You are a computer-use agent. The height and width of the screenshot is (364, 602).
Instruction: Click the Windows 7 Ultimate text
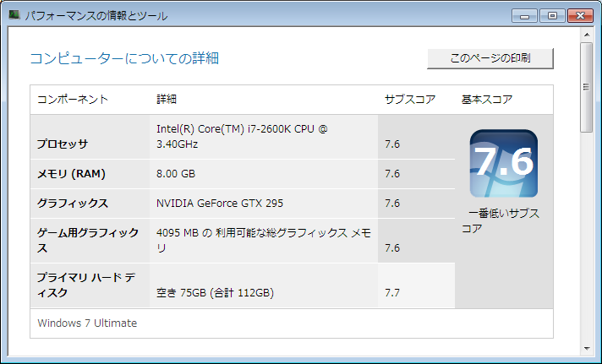[87, 323]
